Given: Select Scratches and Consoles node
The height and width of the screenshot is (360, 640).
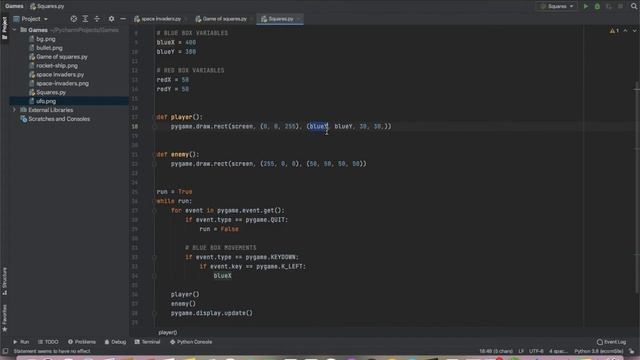Looking at the screenshot, I should point(59,119).
